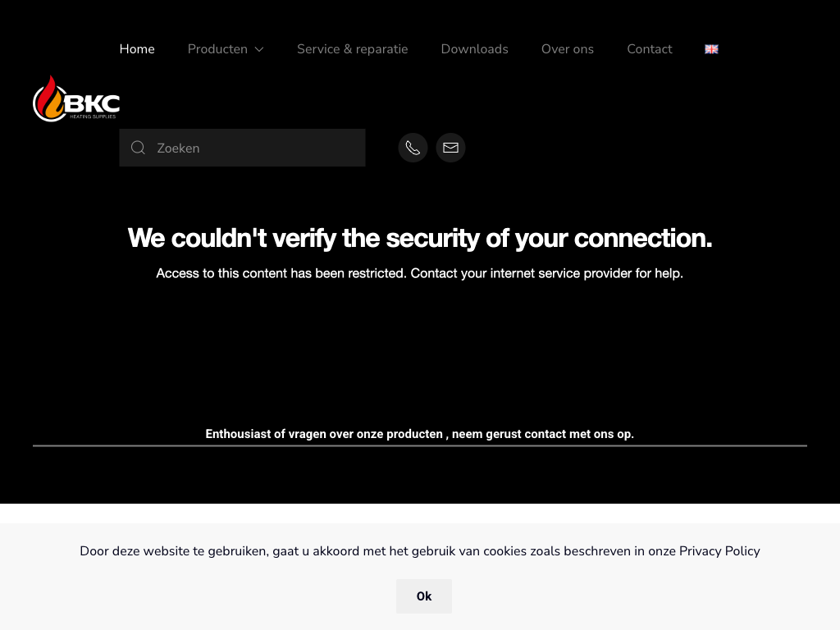Open the Privacy Policy link
This screenshot has width=840, height=630.
(719, 551)
